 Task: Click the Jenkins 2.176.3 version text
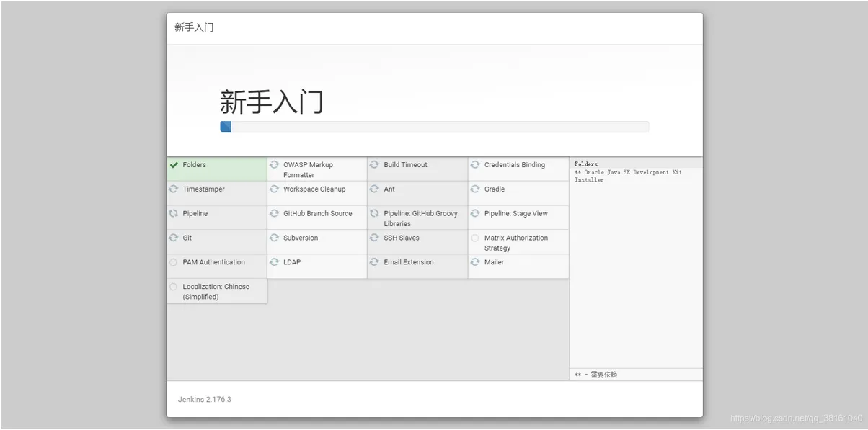(x=205, y=399)
